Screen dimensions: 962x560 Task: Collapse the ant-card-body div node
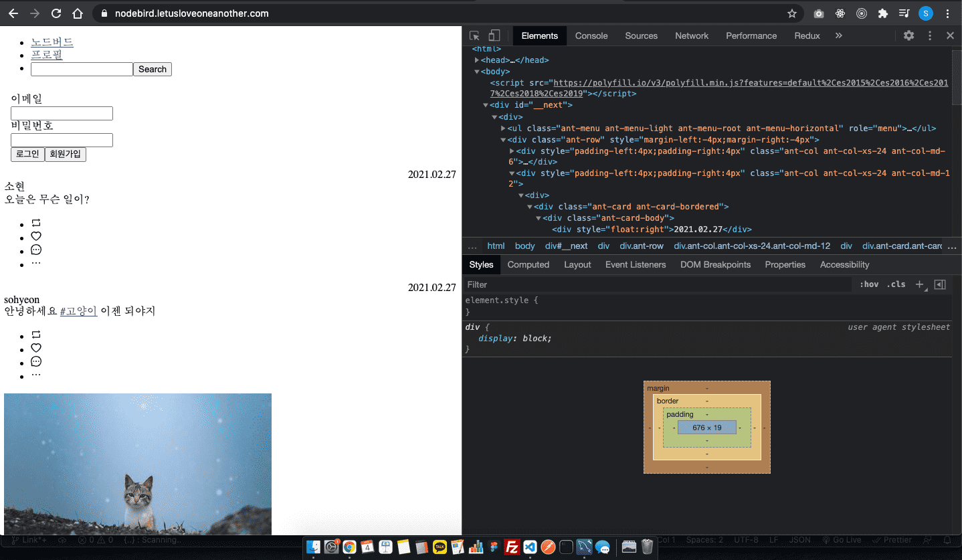pos(539,218)
